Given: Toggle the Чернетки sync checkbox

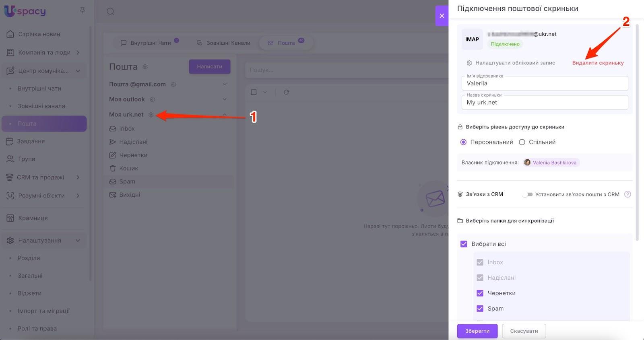Looking at the screenshot, I should coord(480,293).
